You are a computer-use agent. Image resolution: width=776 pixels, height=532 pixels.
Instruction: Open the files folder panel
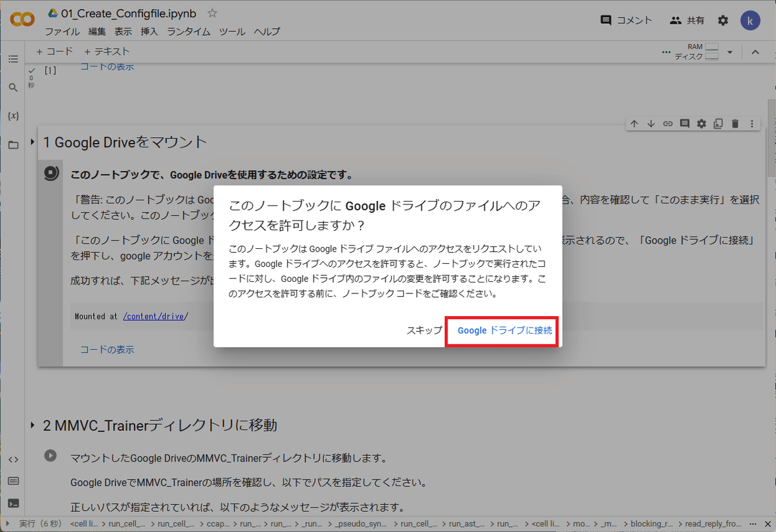(13, 145)
